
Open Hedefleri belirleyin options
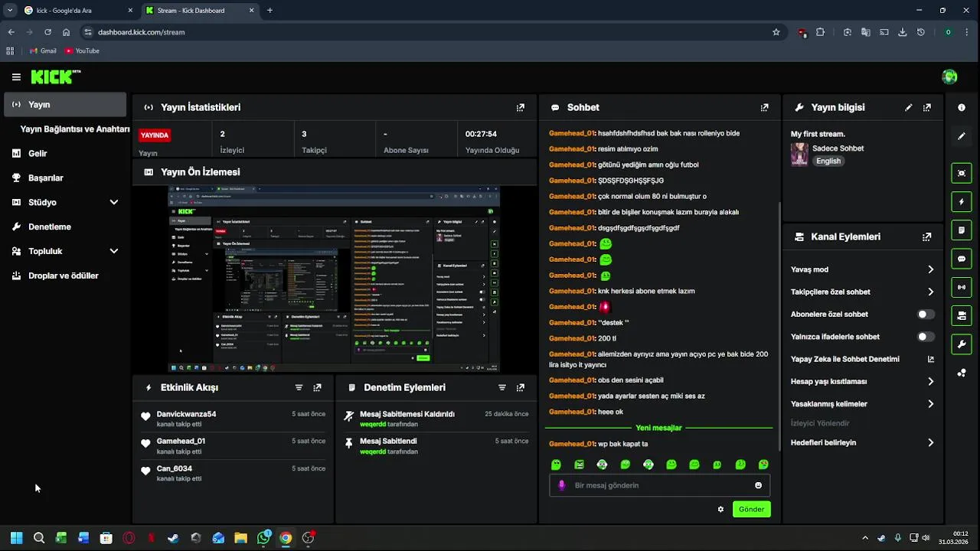pos(863,442)
